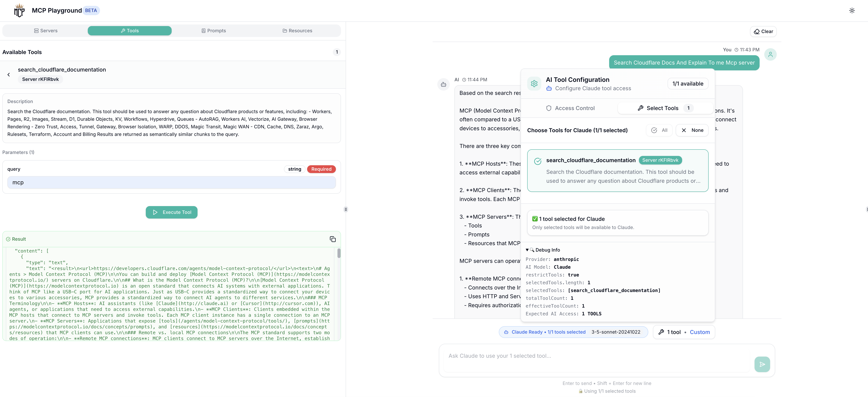Copy the result with the copy icon

point(333,239)
